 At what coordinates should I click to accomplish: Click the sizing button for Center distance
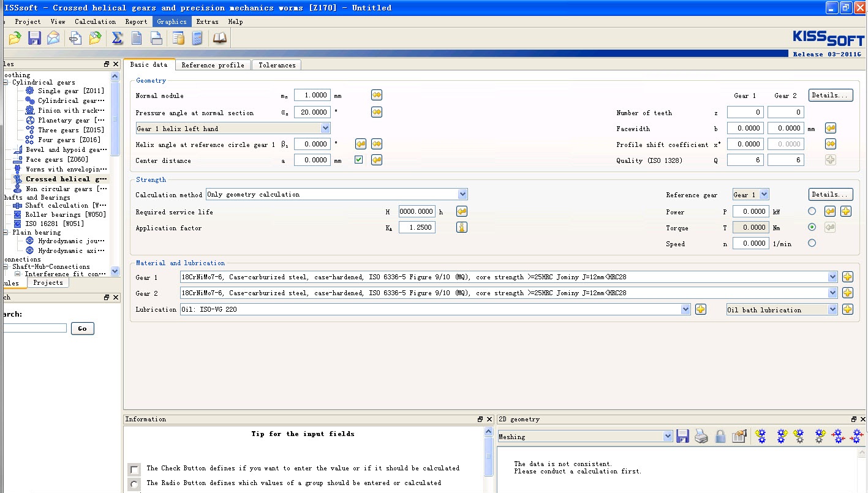click(377, 160)
